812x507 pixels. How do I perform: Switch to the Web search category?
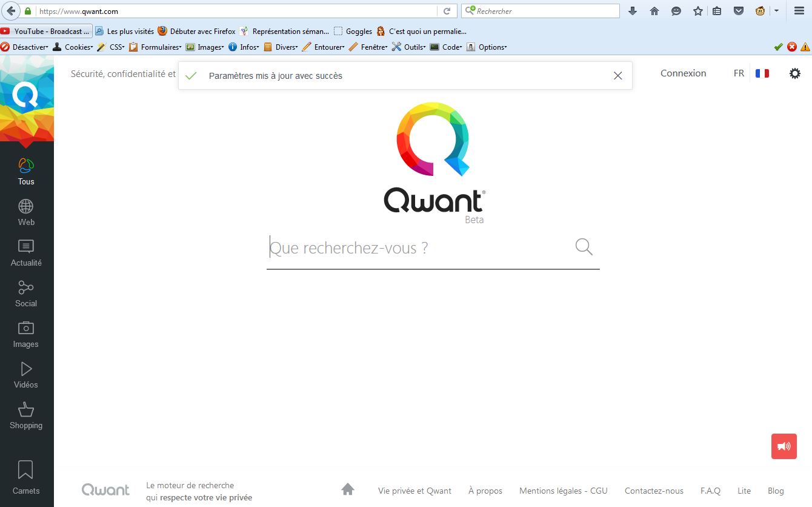coord(26,212)
